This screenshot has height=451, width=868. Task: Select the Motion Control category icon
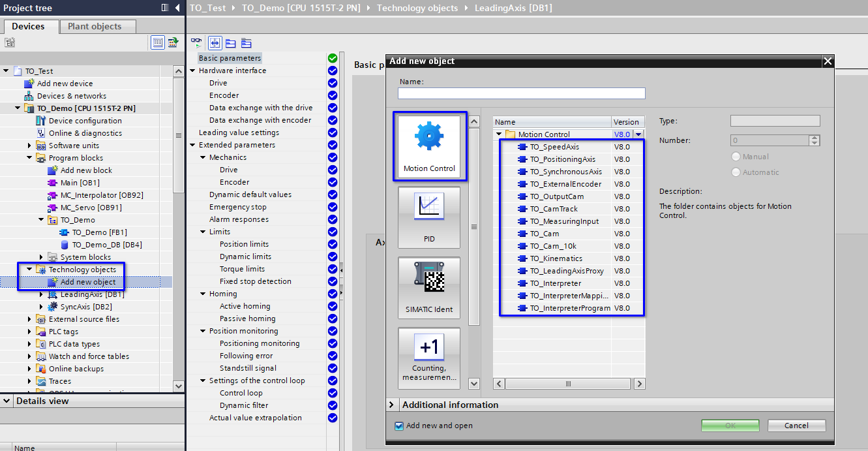click(x=429, y=146)
